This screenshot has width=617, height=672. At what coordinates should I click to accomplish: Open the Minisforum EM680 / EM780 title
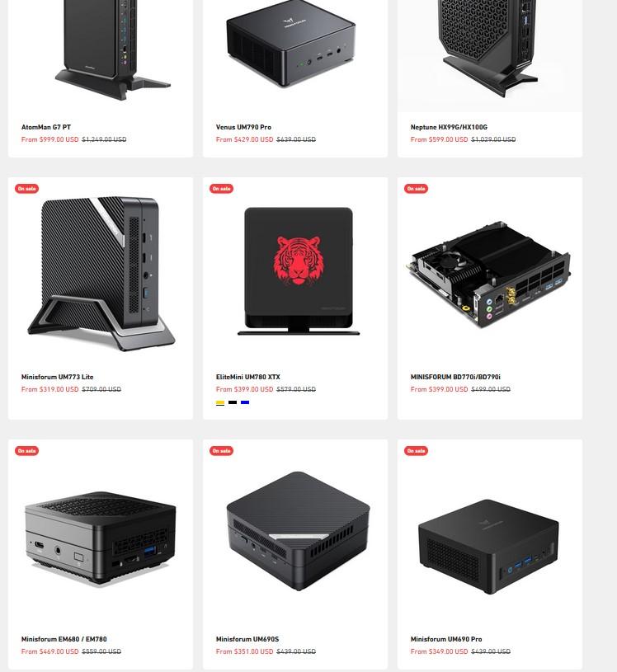coord(64,639)
